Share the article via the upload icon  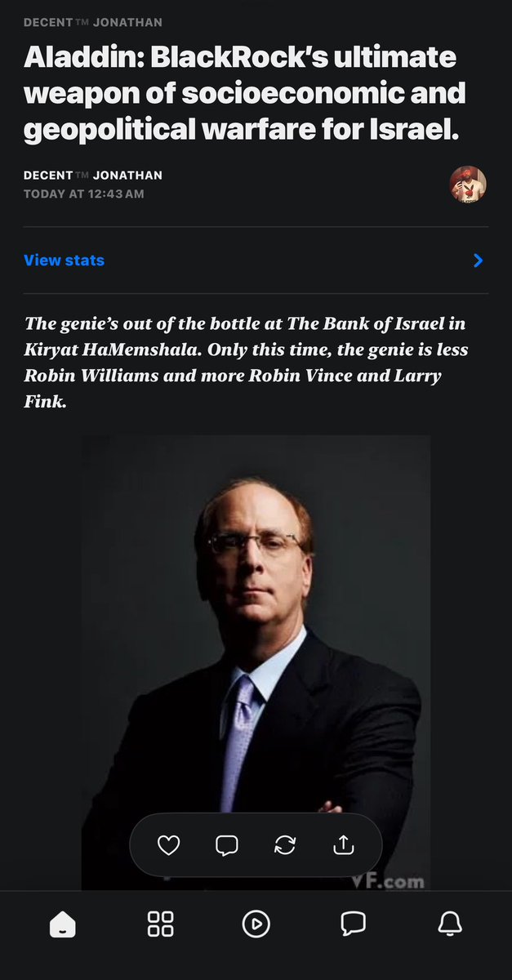tap(343, 845)
